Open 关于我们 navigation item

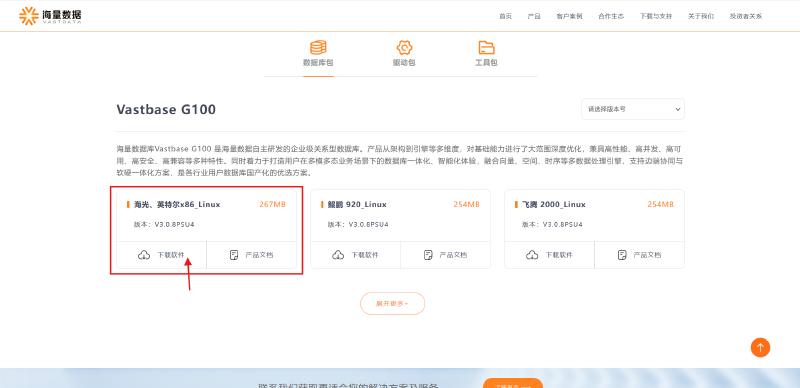701,16
